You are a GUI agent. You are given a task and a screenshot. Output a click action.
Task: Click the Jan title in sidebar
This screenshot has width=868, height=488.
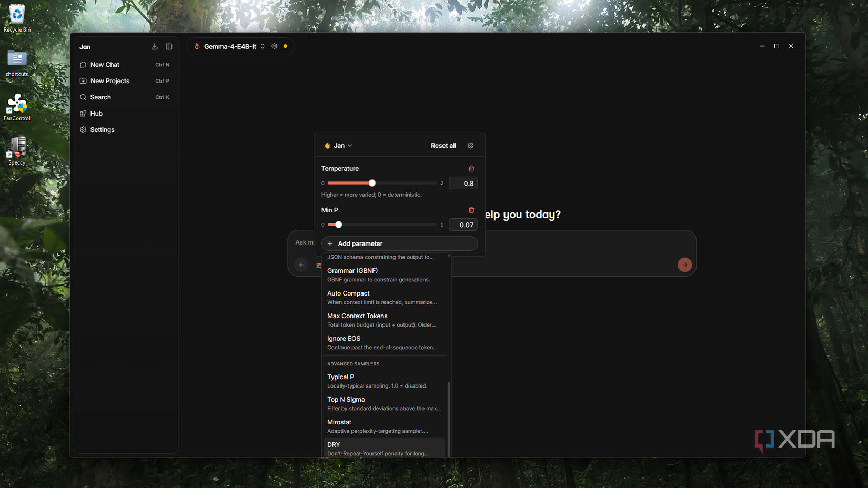click(85, 47)
